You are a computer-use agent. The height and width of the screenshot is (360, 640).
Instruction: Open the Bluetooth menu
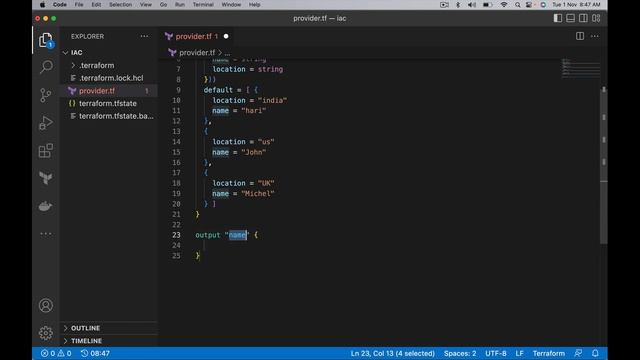pos(458,4)
